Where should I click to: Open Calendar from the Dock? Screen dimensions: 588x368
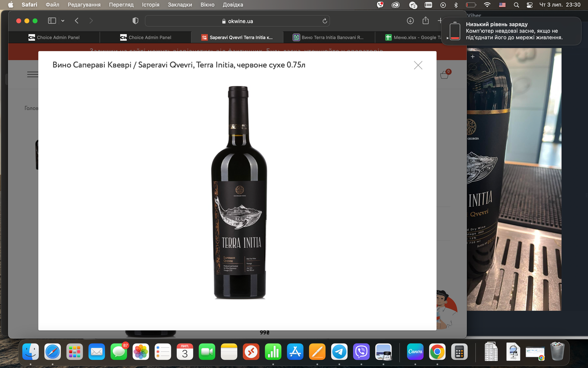coord(185,352)
